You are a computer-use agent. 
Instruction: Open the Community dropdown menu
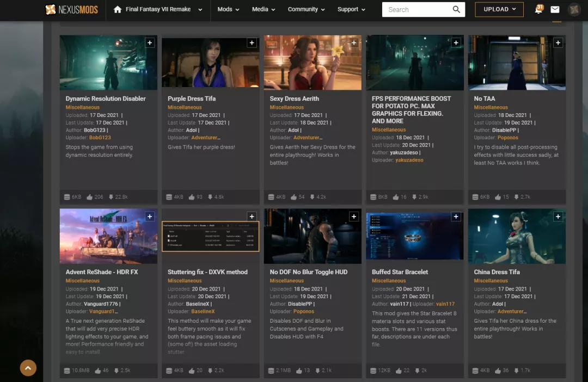(x=306, y=9)
